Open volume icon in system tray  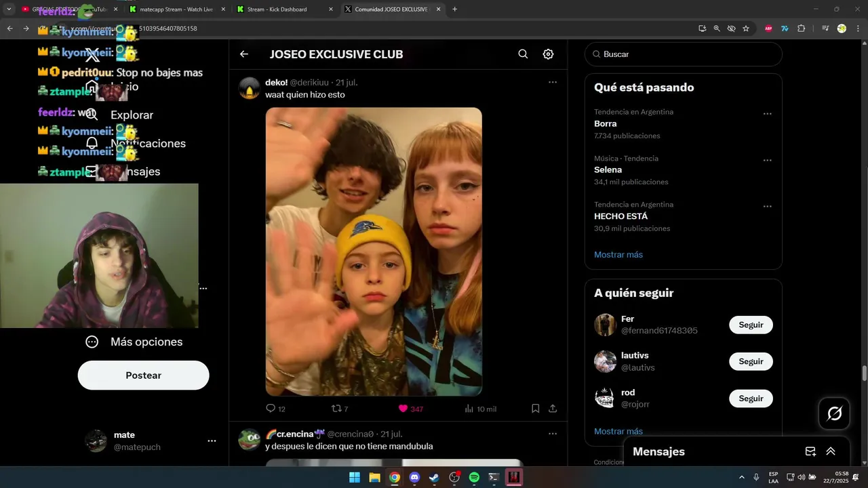pyautogui.click(x=802, y=478)
